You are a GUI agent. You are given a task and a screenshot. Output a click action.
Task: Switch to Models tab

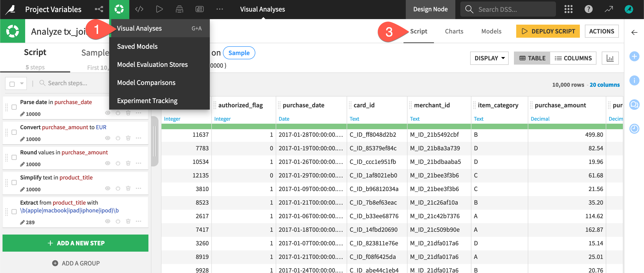click(491, 31)
